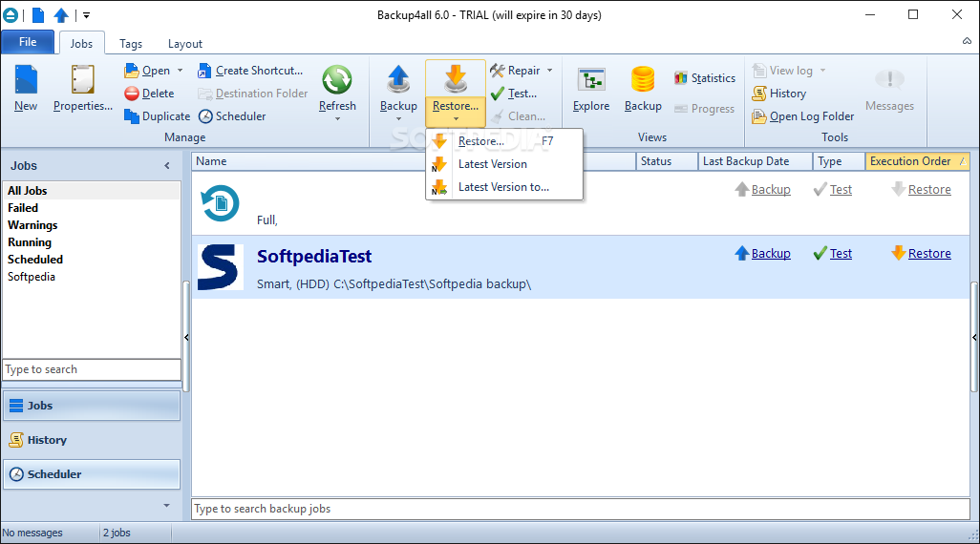The width and height of the screenshot is (980, 544).
Task: Click Test link in the Full job row
Action: [x=841, y=189]
